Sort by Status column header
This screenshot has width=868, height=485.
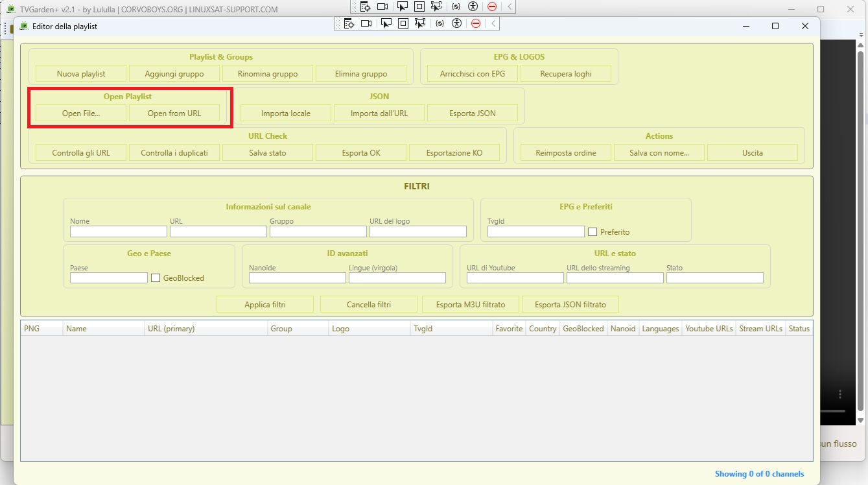pyautogui.click(x=799, y=329)
